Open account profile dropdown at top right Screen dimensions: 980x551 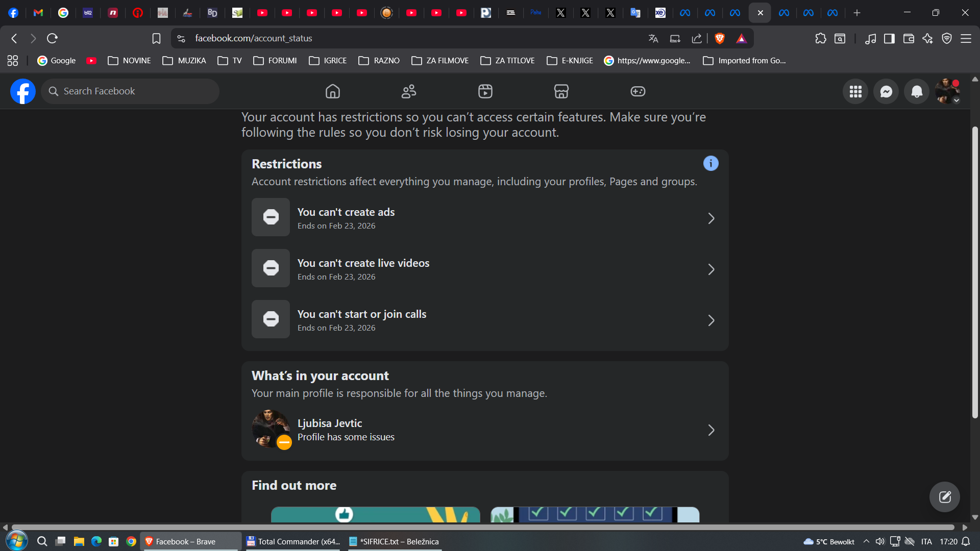point(947,91)
